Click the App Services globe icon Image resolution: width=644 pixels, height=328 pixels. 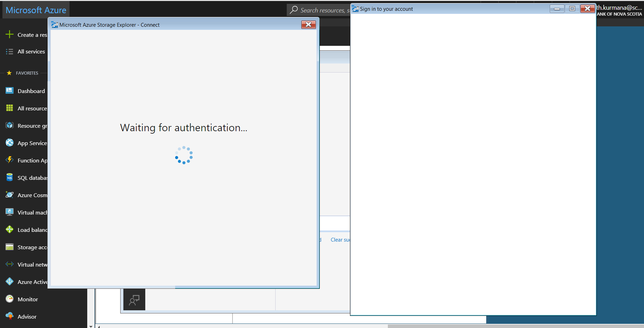click(x=9, y=143)
